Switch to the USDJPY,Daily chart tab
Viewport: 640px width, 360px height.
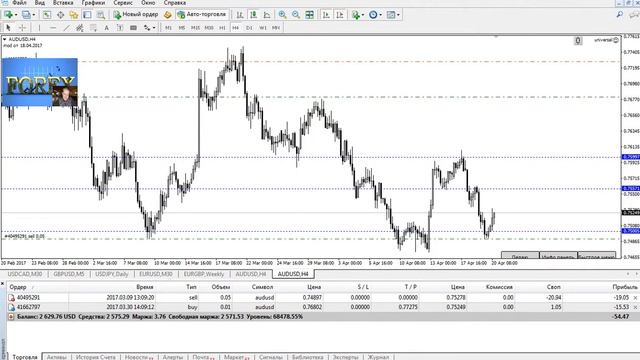pos(111,274)
